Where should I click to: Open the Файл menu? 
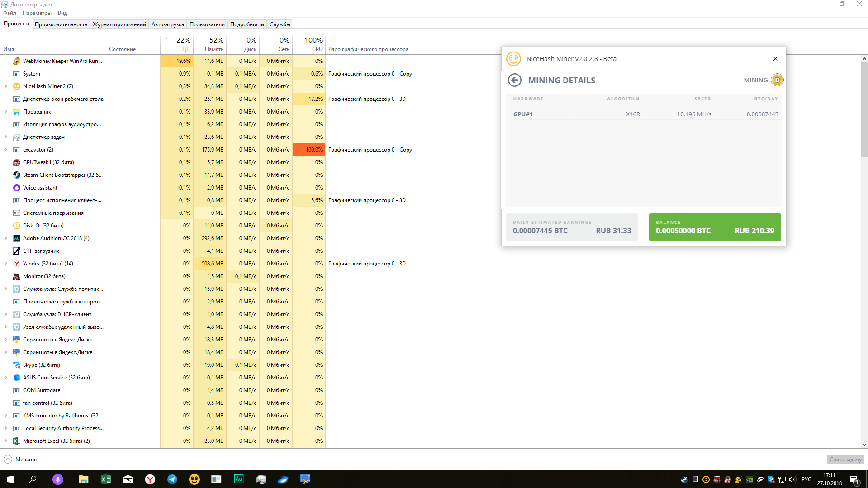coord(9,13)
